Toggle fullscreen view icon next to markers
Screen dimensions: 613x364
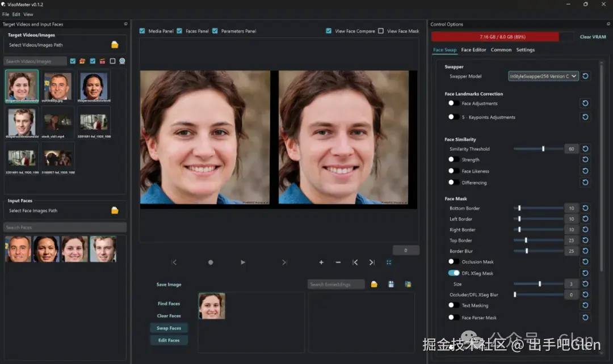389,263
